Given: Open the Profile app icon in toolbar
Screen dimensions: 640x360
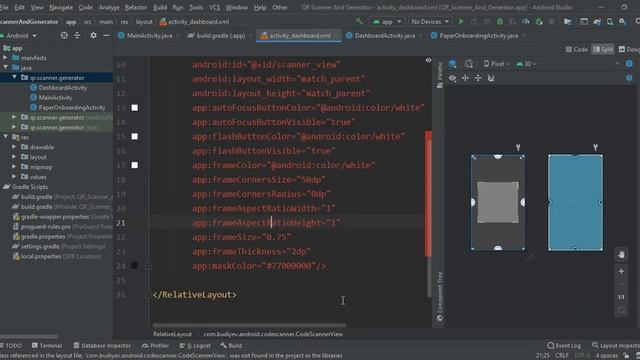Looking at the screenshot, I should 526,21.
